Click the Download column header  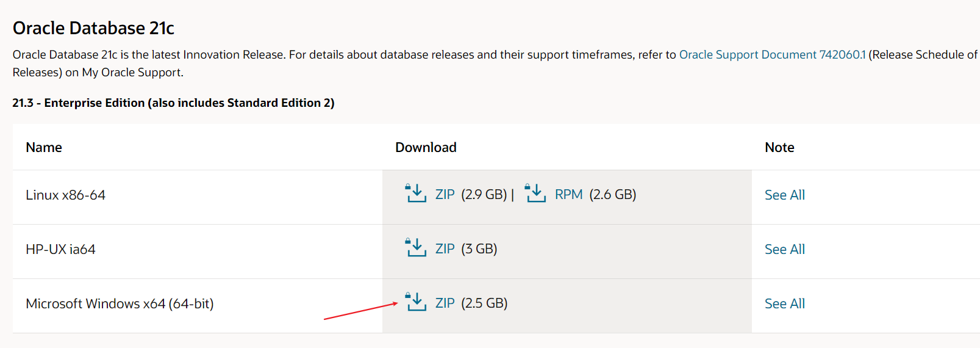[x=426, y=147]
